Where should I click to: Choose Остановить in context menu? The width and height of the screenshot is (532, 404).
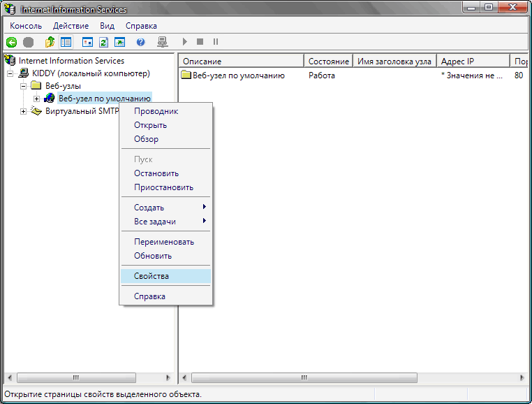point(166,173)
